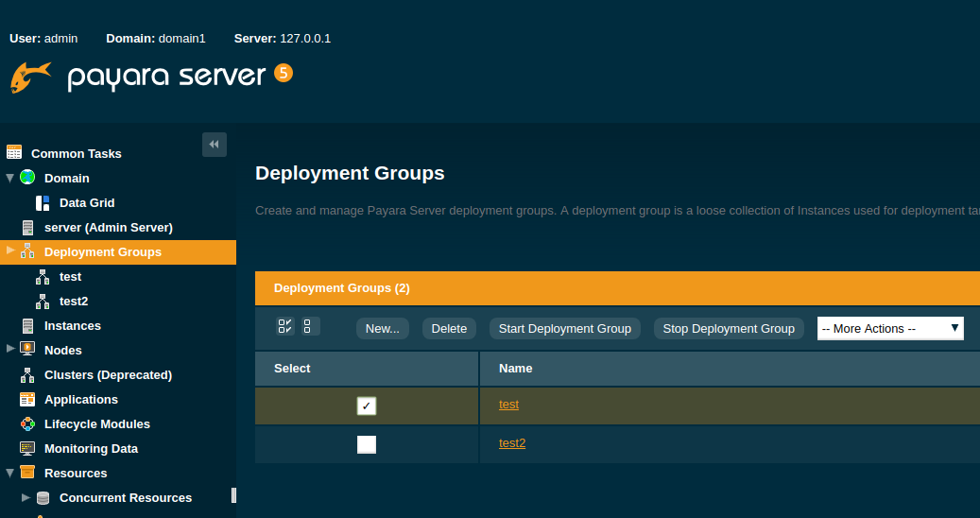Select server (Admin Server) item

(108, 228)
